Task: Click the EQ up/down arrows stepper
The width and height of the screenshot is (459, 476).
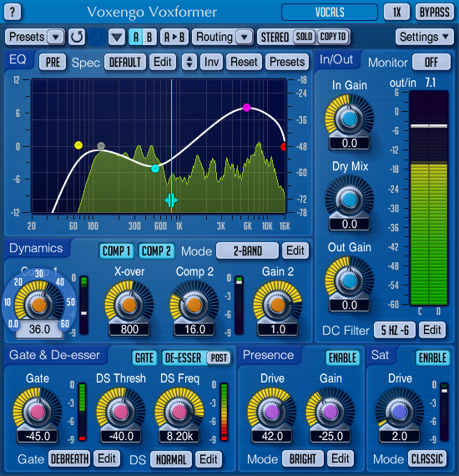Action: (x=189, y=62)
